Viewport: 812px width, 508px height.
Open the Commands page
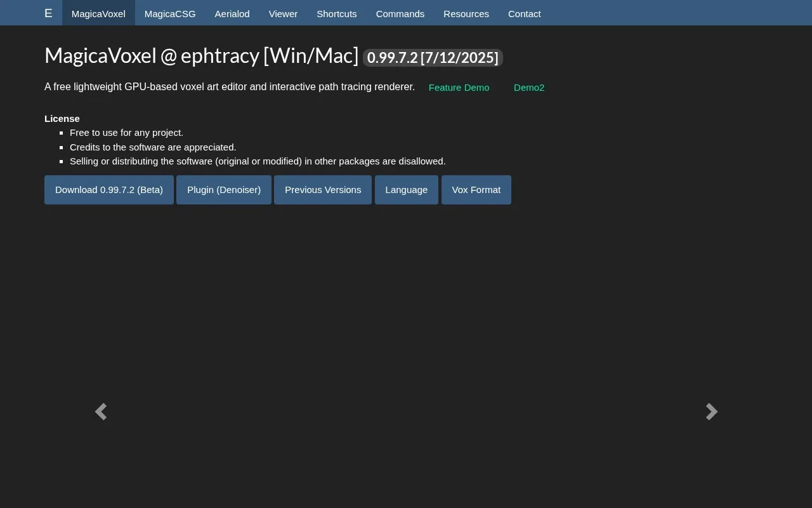tap(400, 13)
